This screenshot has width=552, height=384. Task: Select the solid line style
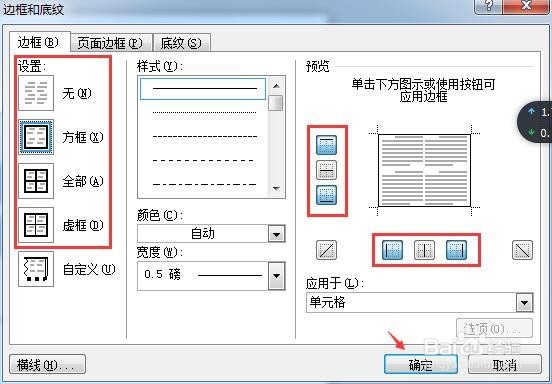point(203,89)
